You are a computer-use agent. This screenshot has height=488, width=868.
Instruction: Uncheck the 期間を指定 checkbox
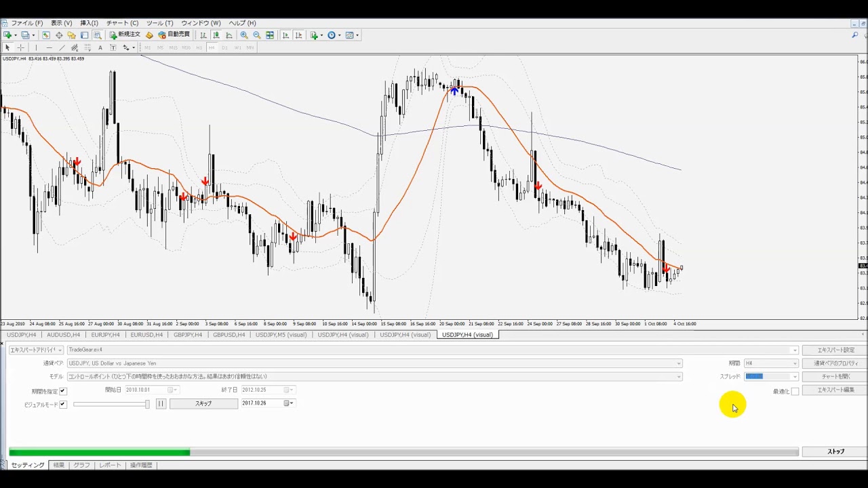tap(63, 391)
